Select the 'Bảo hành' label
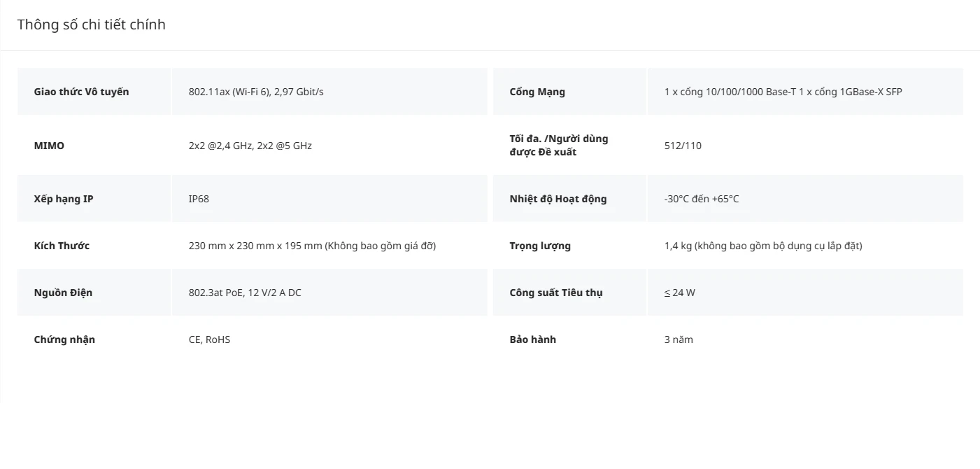The image size is (980, 469). (x=533, y=339)
